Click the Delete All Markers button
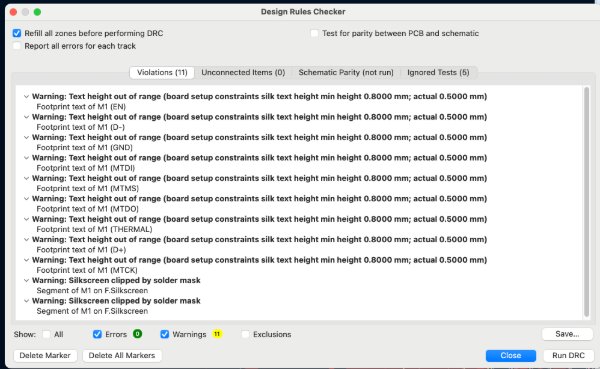The height and width of the screenshot is (369, 600). pyautogui.click(x=122, y=356)
